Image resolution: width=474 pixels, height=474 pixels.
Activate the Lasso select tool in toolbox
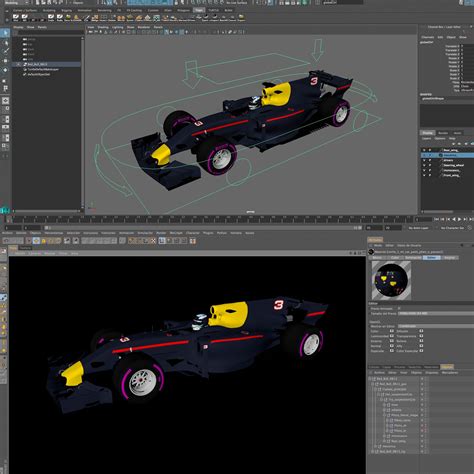[5, 42]
